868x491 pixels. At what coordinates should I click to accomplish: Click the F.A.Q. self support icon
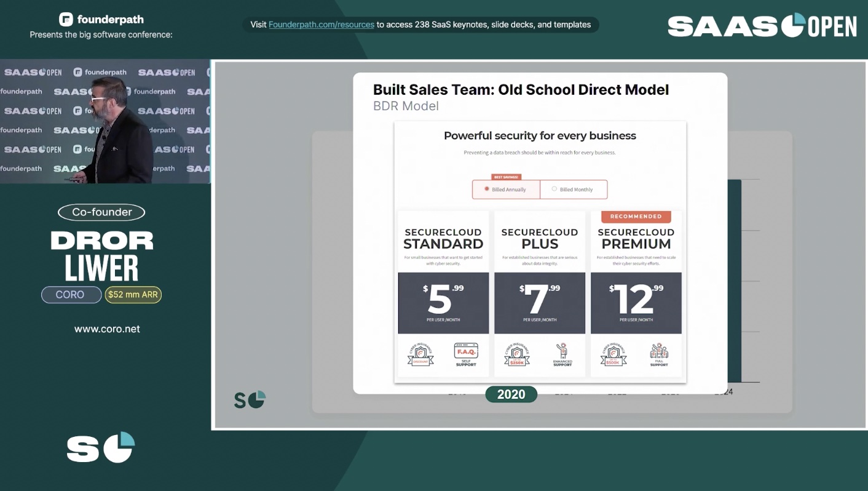pyautogui.click(x=466, y=355)
